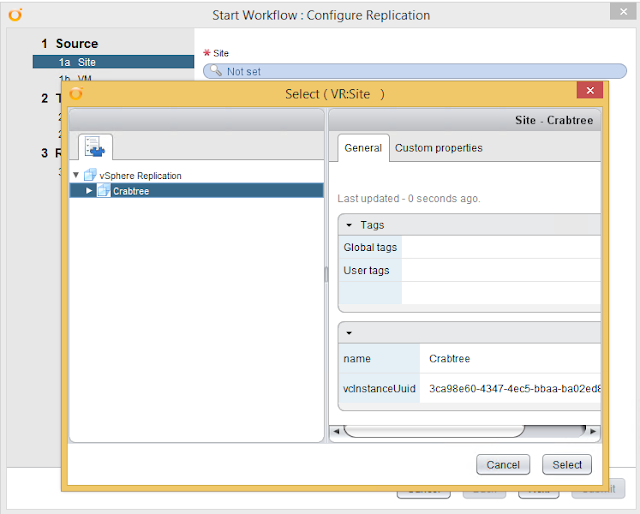Select step 1a Site in workflow sidebar
This screenshot has height=514, width=640.
coord(113,62)
